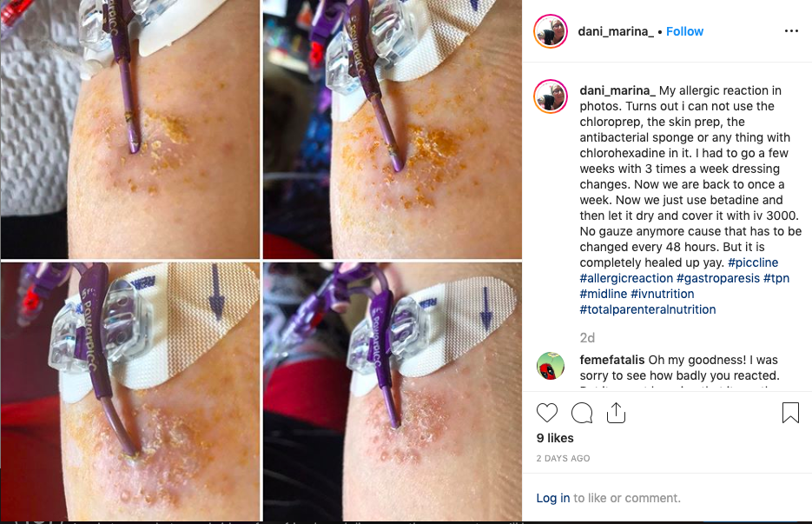Open the #gastroparesis hashtag
This screenshot has width=812, height=524.
tap(717, 278)
